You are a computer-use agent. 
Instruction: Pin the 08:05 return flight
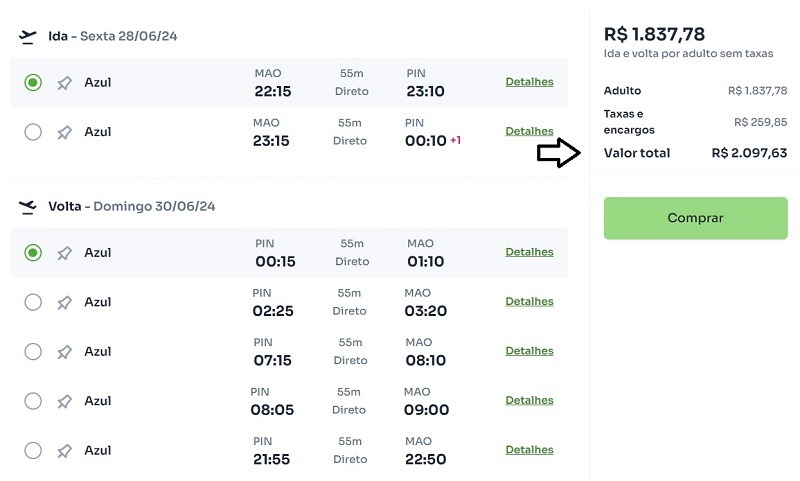[x=64, y=401]
